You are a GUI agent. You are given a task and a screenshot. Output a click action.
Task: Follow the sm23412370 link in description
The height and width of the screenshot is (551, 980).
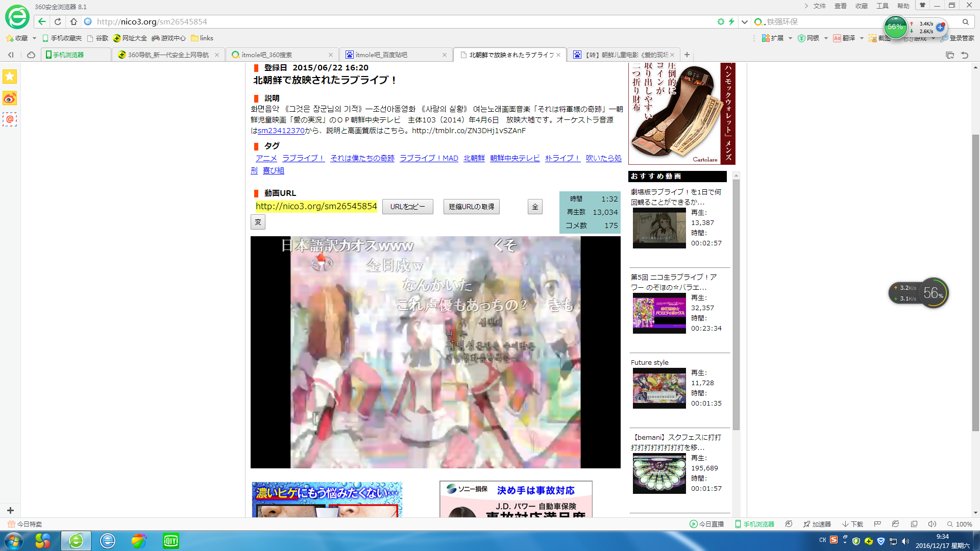(x=281, y=131)
